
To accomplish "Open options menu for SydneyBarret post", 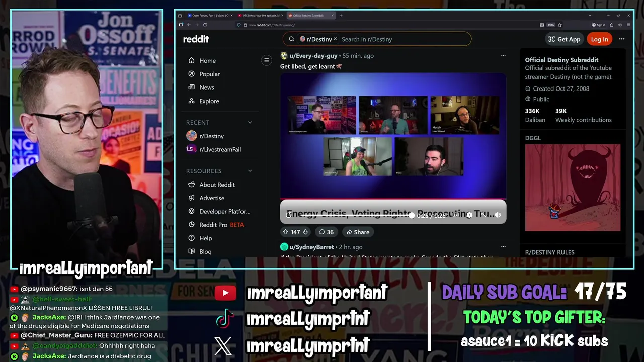I will click(x=503, y=247).
